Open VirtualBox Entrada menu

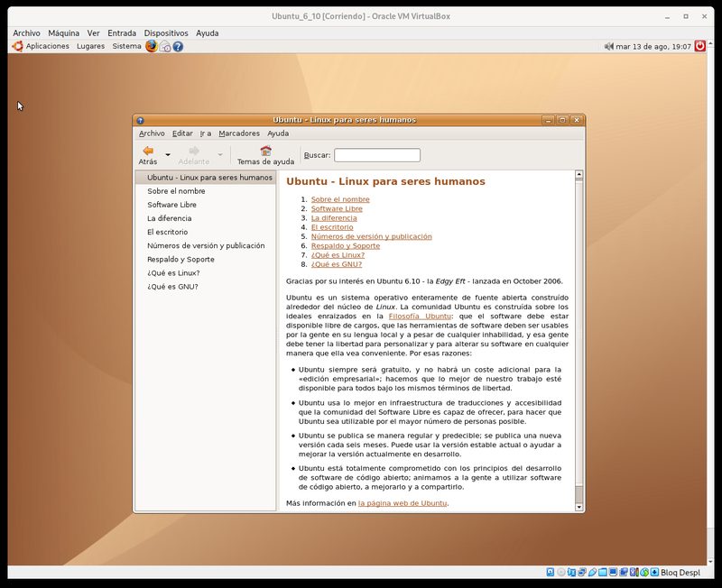122,33
